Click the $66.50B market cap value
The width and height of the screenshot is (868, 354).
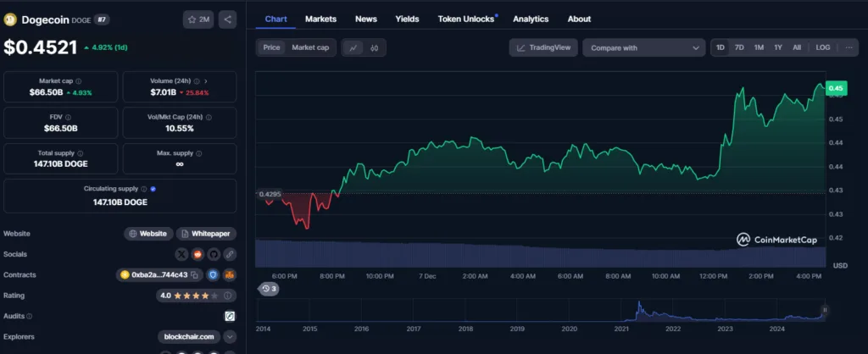[46, 92]
